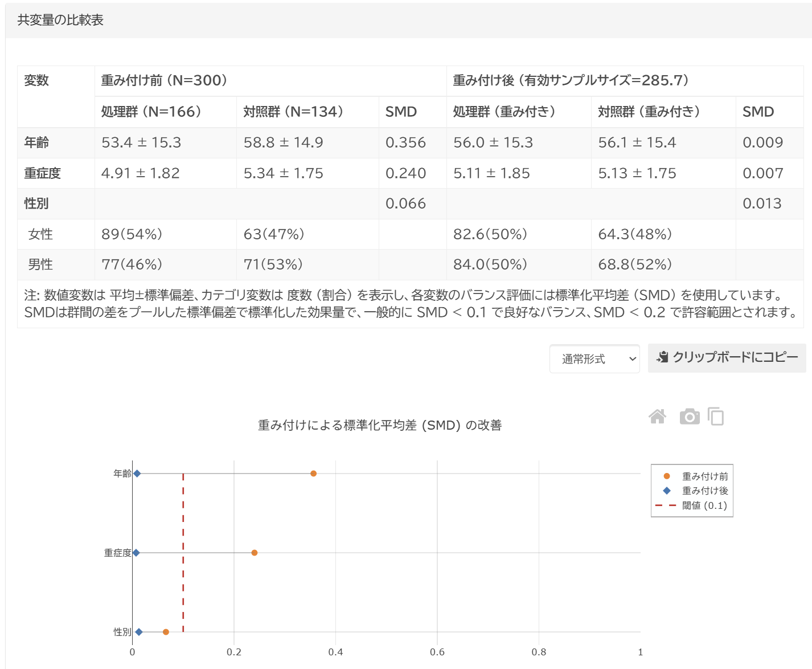Click the 共変量の比較表 panel header

pos(60,20)
